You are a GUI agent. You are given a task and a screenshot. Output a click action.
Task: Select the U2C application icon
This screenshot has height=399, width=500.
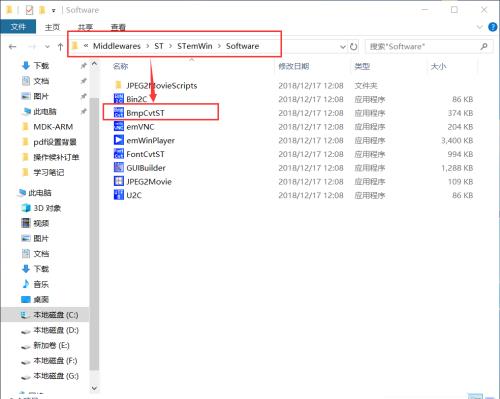tap(119, 195)
